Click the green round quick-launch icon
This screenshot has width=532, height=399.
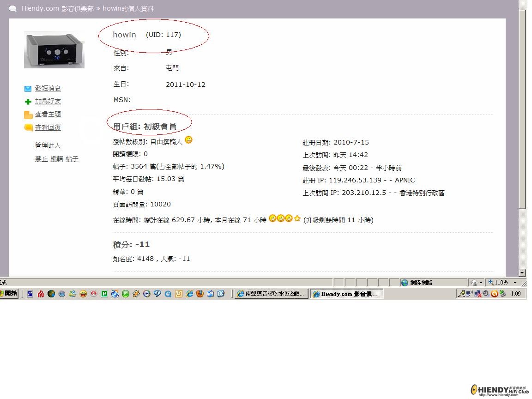pos(126,294)
